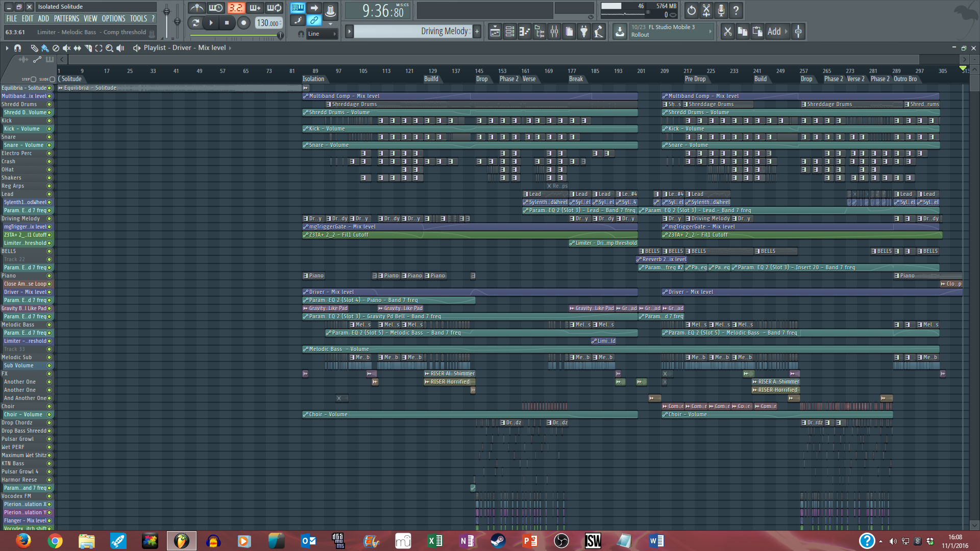Click the master volume slider

pos(166,20)
